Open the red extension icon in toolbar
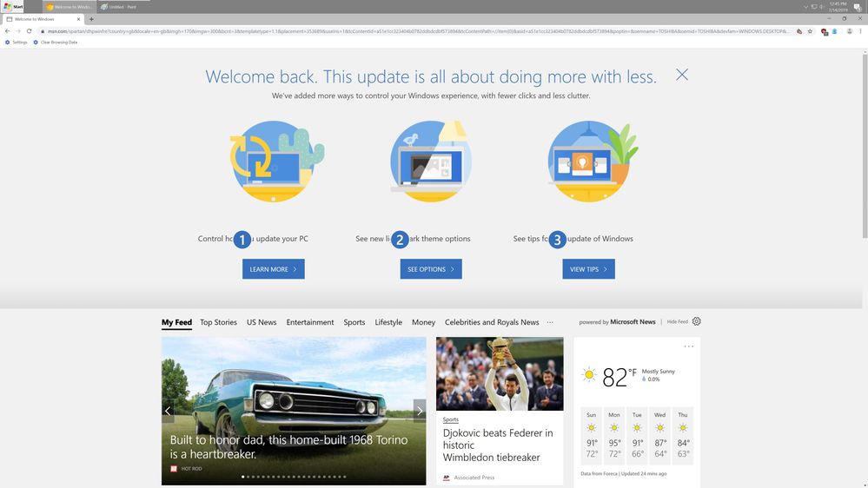 (825, 31)
